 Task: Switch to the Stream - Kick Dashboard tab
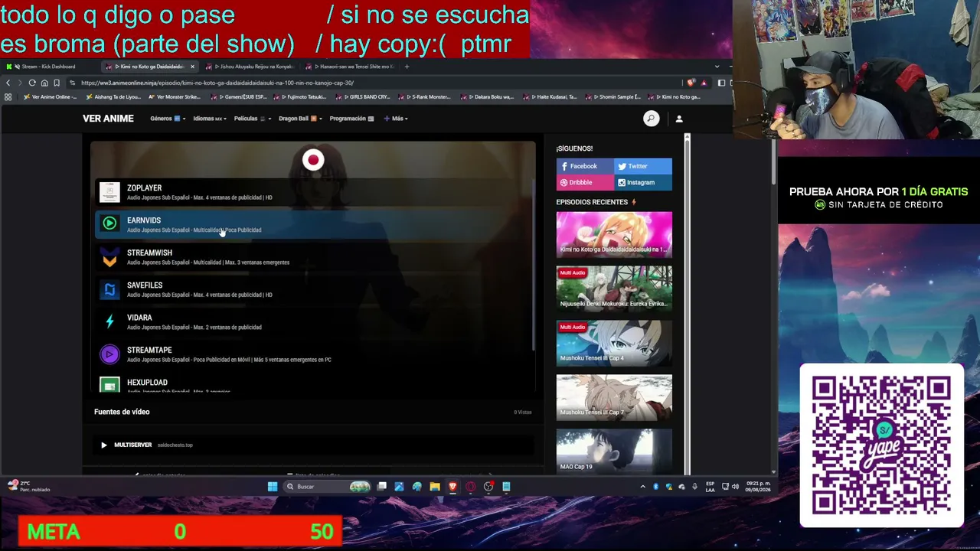50,67
